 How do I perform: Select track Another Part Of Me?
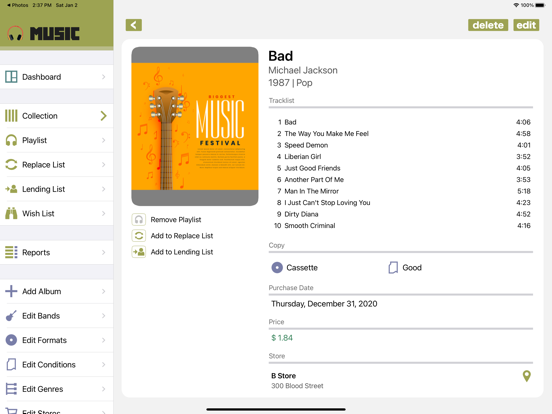coord(402,180)
